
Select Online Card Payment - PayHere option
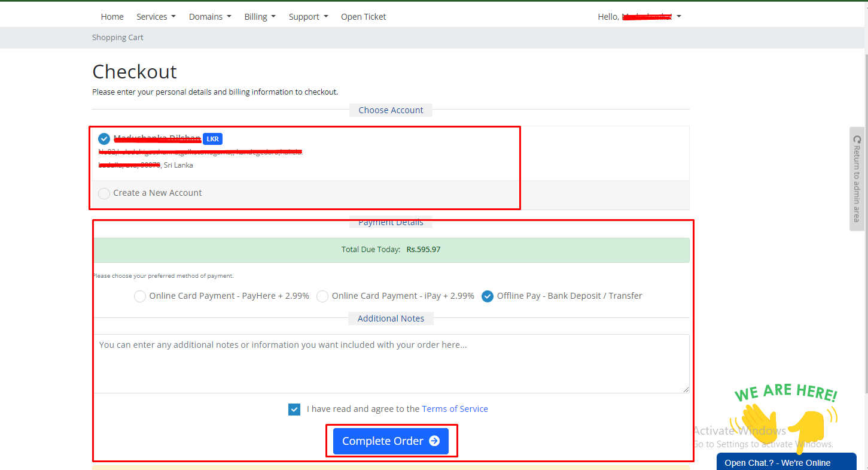140,296
